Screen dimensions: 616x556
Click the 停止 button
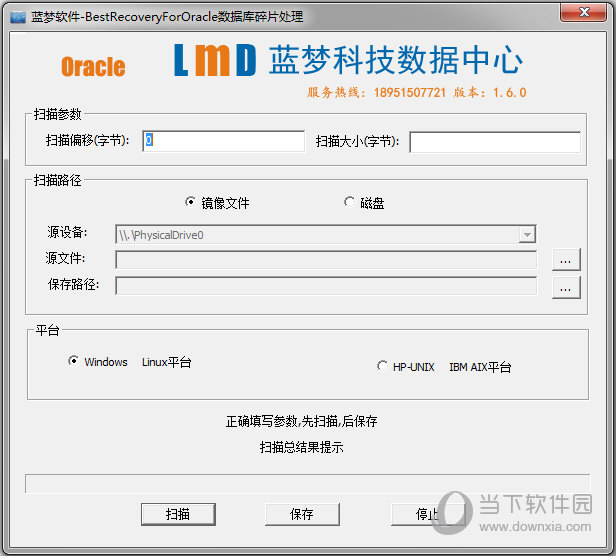(427, 514)
